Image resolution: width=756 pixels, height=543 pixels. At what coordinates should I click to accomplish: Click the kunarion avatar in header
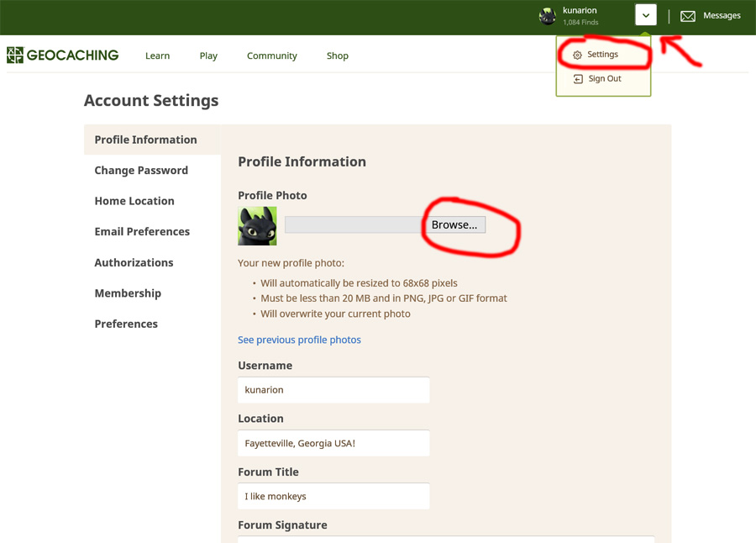tap(547, 16)
